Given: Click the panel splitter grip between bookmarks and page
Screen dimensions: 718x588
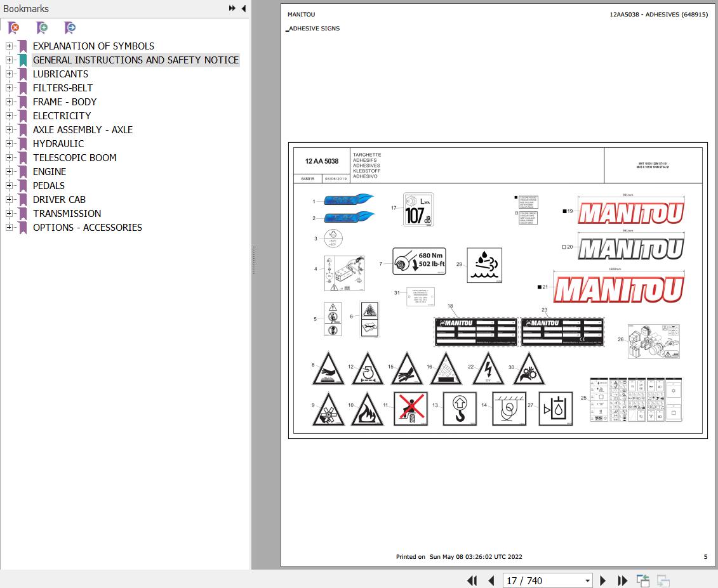Looking at the screenshot, I should point(254,260).
